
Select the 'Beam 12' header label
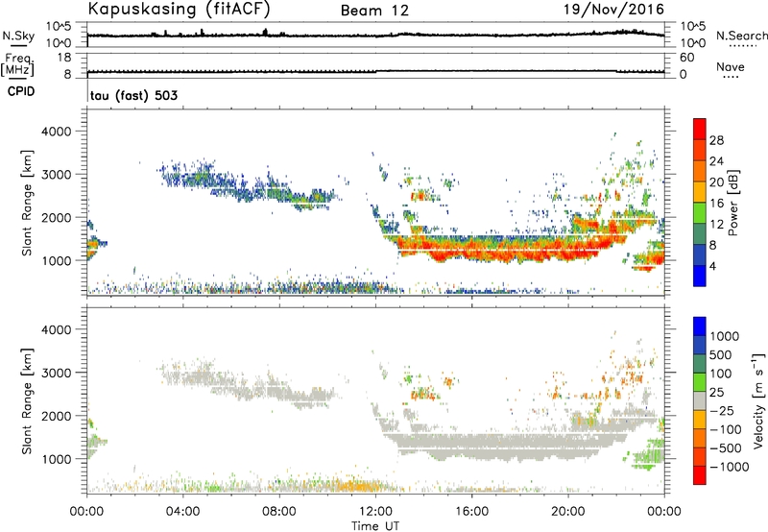click(x=374, y=11)
